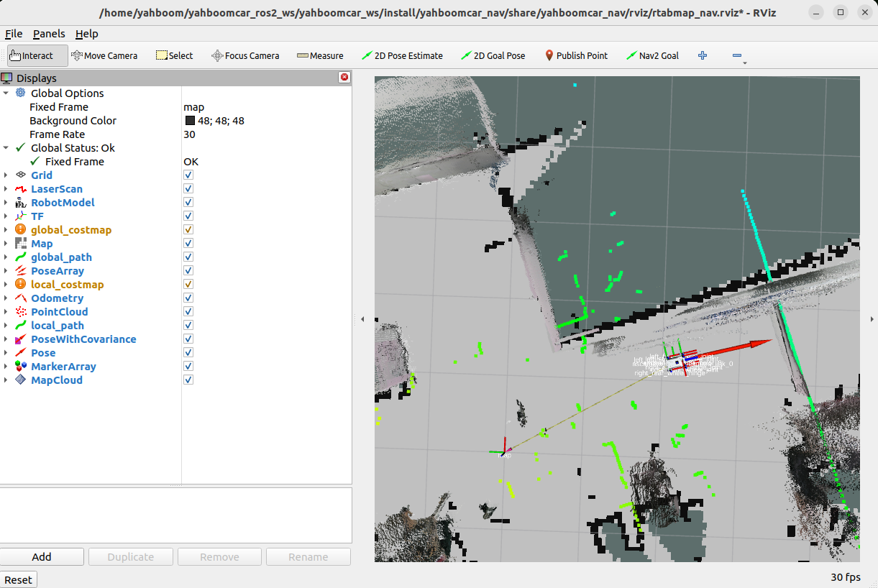Activate the Measure tool

click(x=320, y=55)
